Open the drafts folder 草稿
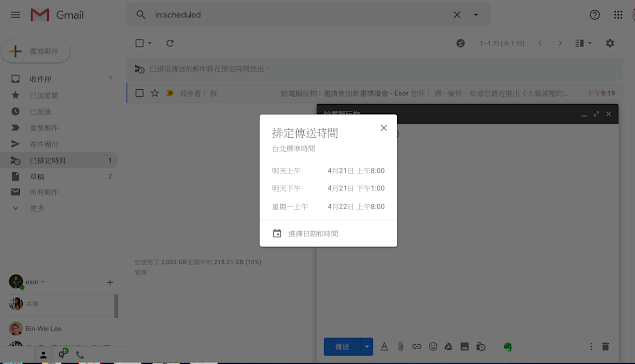Viewport: 635px width, 364px height. (x=60, y=177)
